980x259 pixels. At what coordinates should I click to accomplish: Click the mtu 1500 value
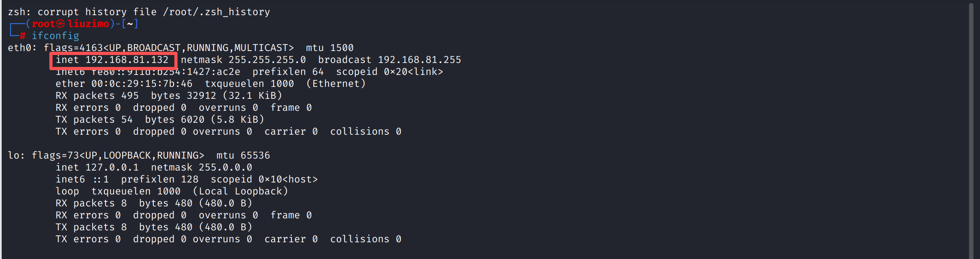tap(330, 48)
